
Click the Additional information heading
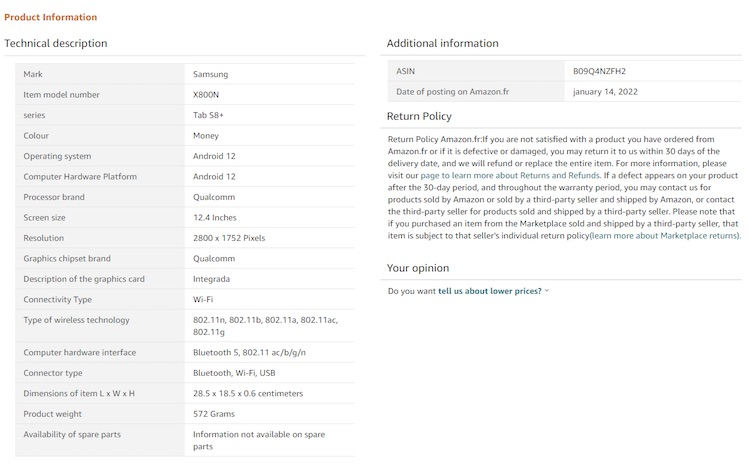(x=442, y=43)
